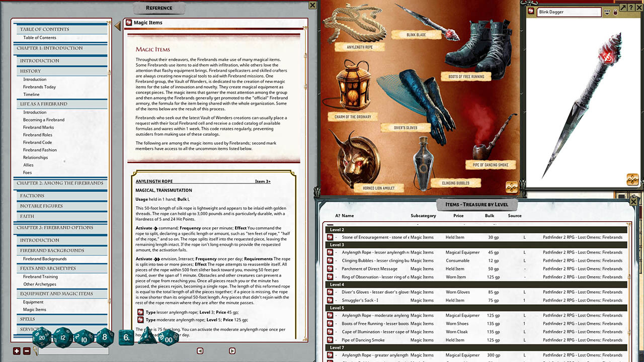
Task: Click the ? help button on Blink Dagger window
Action: [x=631, y=7]
